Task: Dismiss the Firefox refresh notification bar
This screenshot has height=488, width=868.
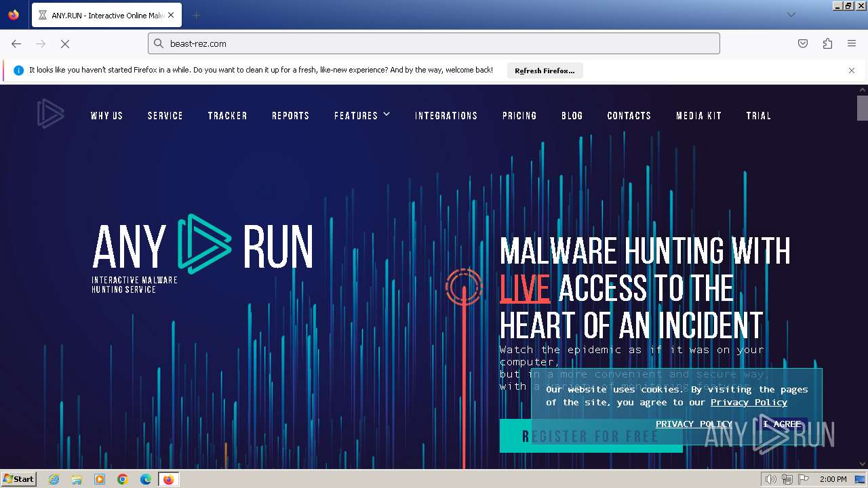Action: tap(852, 70)
